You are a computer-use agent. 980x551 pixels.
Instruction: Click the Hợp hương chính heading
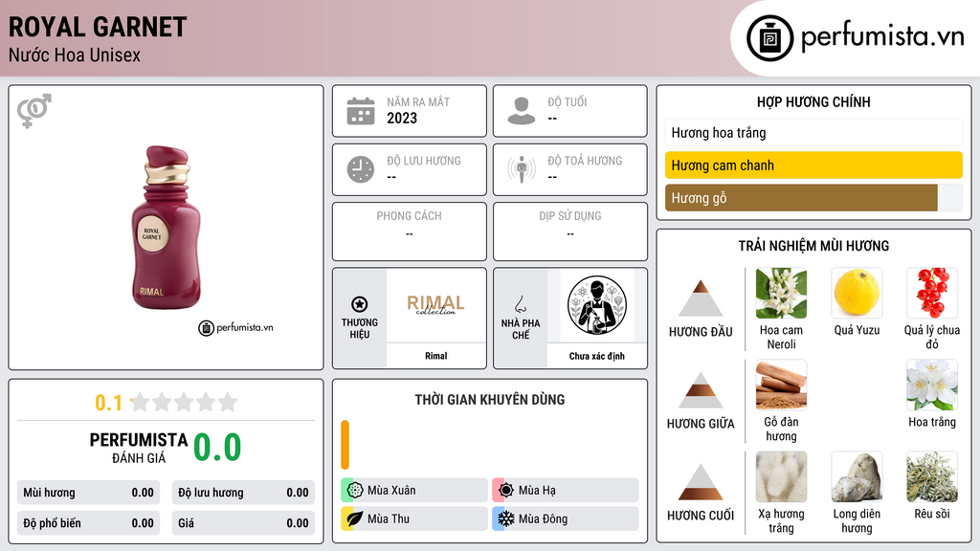[x=813, y=101]
